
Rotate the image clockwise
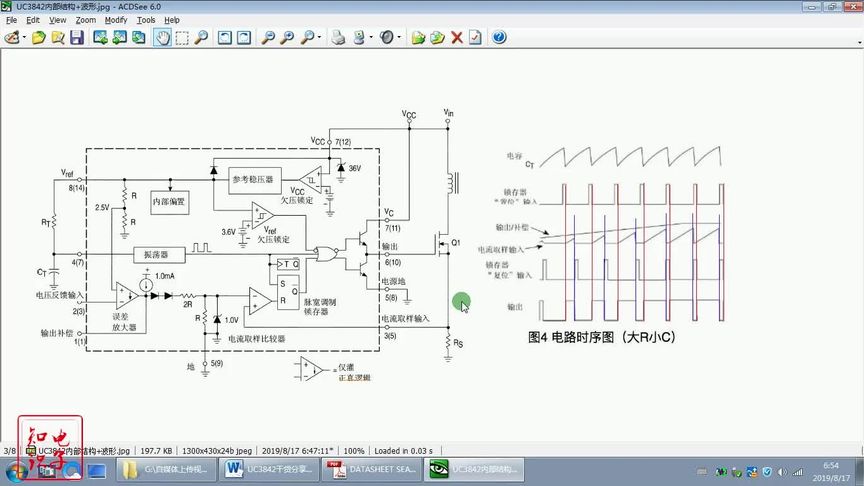coord(244,37)
